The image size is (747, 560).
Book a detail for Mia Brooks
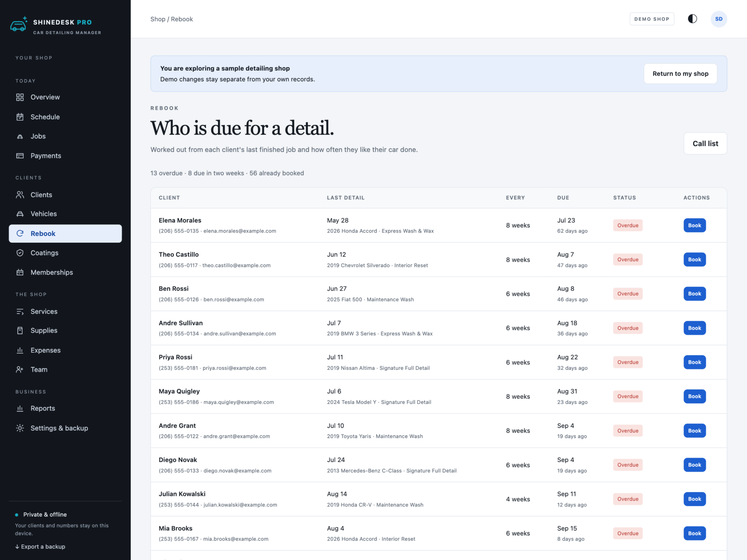click(694, 533)
